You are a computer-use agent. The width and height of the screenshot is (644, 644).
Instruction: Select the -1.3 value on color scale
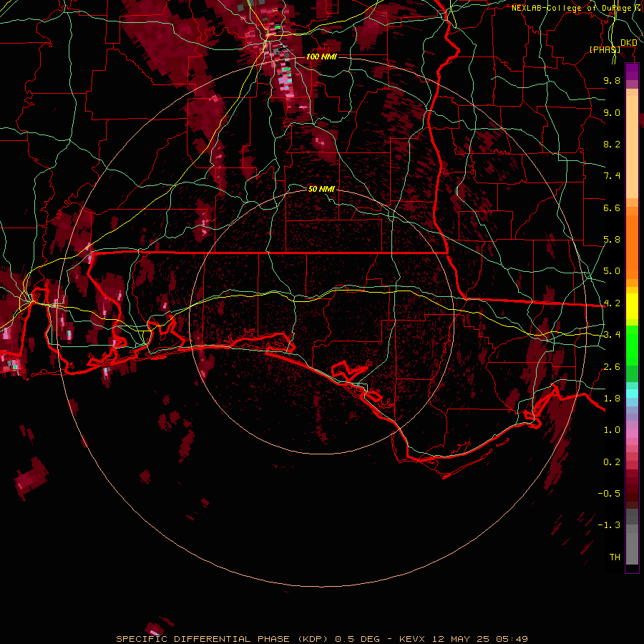609,525
